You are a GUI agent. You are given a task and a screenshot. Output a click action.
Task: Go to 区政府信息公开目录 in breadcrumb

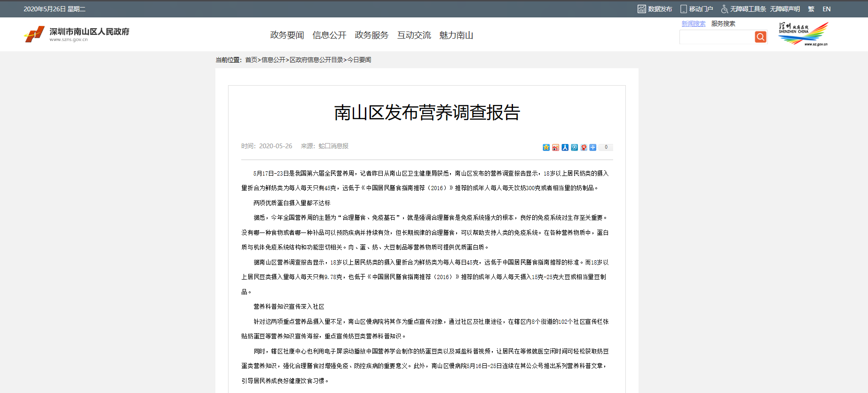tap(316, 60)
